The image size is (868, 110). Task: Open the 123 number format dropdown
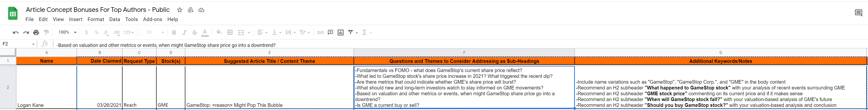coord(129,32)
